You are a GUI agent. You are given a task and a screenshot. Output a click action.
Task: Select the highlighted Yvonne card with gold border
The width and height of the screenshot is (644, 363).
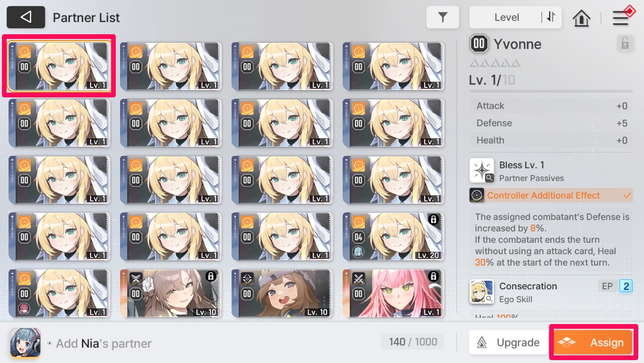tap(59, 67)
